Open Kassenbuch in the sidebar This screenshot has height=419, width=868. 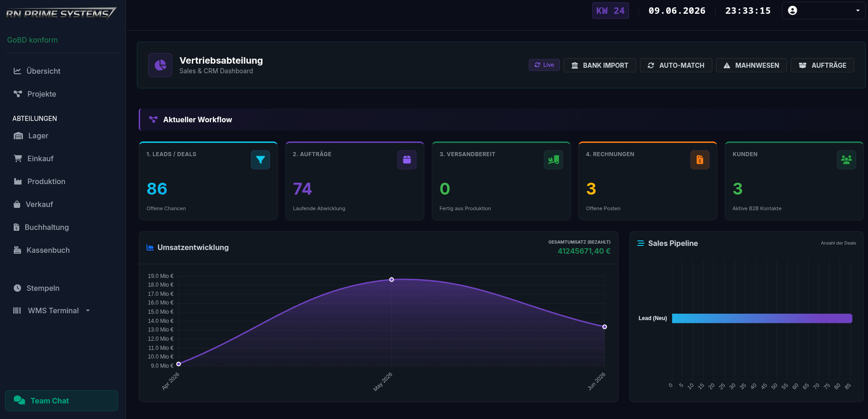pyautogui.click(x=61, y=250)
